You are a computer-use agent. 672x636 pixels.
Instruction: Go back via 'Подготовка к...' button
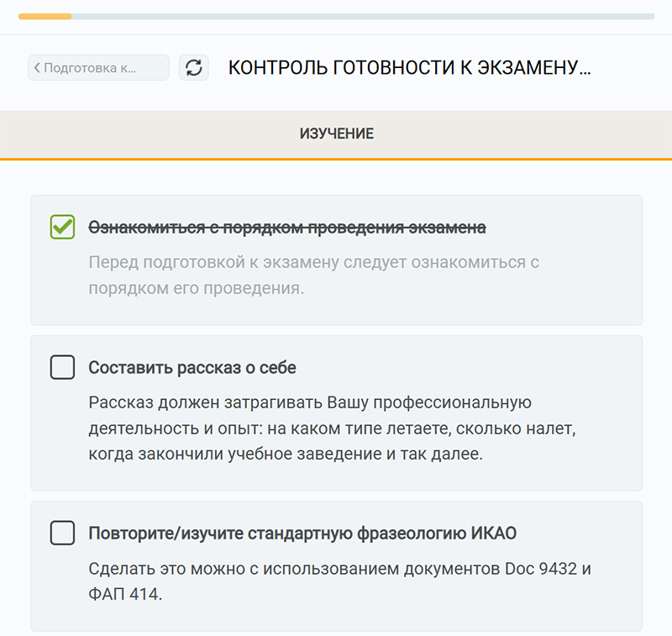pos(98,68)
